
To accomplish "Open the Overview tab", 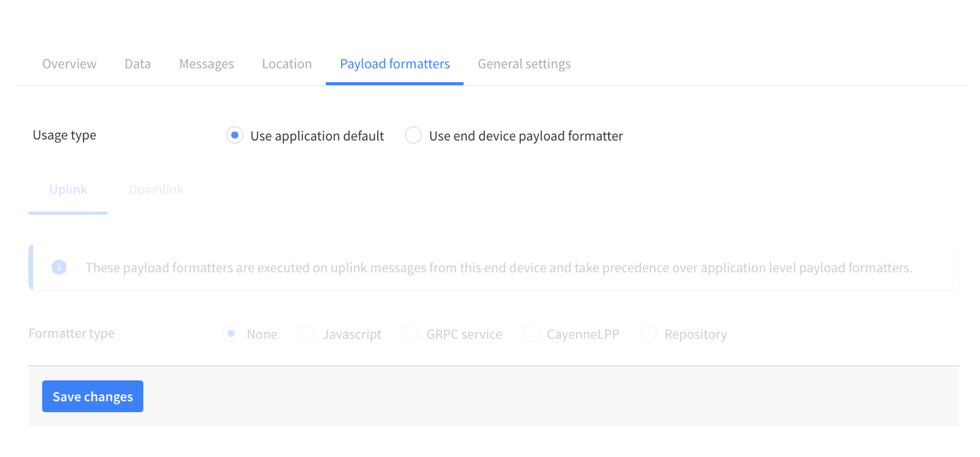I will [69, 63].
